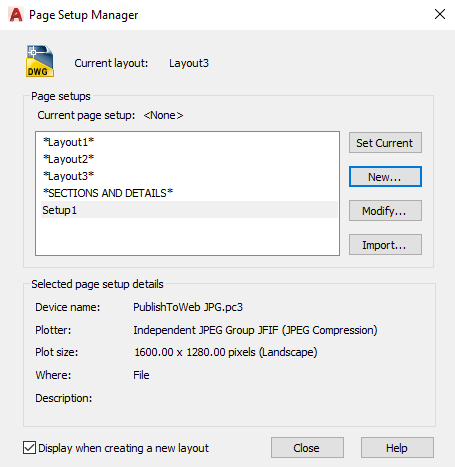Click the plot size value text
Image resolution: width=455 pixels, height=467 pixels.
tap(226, 352)
